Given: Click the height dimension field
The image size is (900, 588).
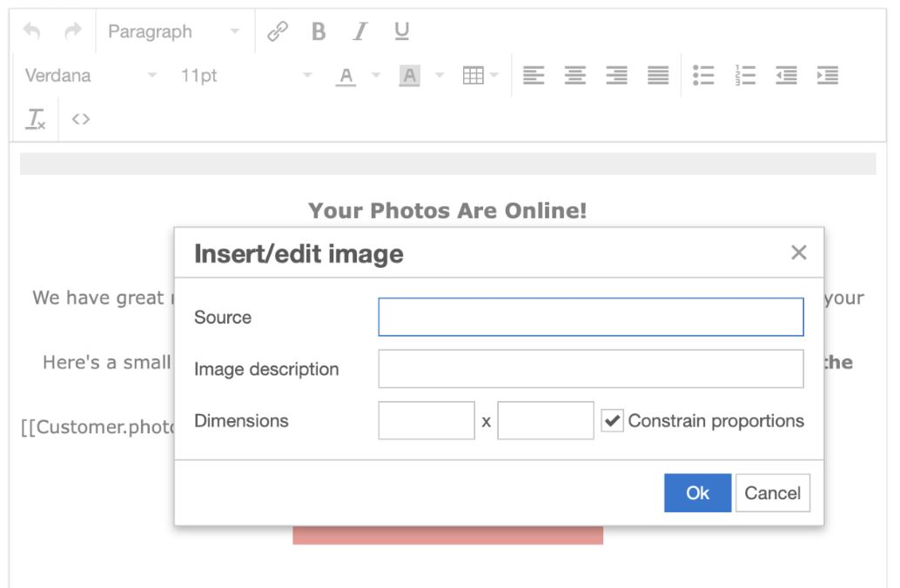Looking at the screenshot, I should (x=545, y=420).
